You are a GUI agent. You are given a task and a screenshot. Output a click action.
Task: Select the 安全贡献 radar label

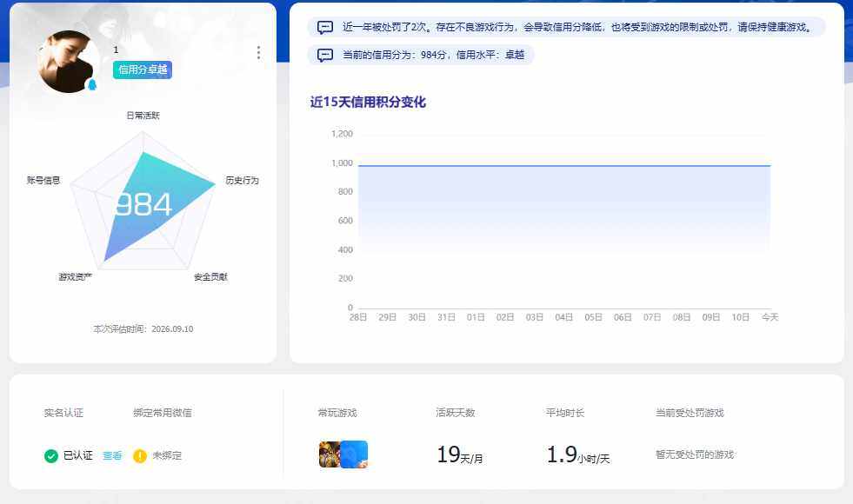(x=210, y=276)
